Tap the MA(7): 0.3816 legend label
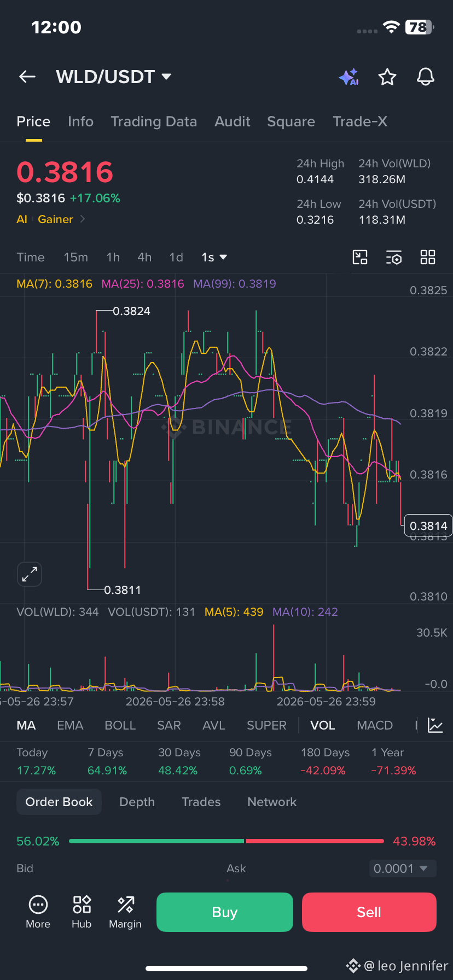This screenshot has width=453, height=980. pos(54,284)
